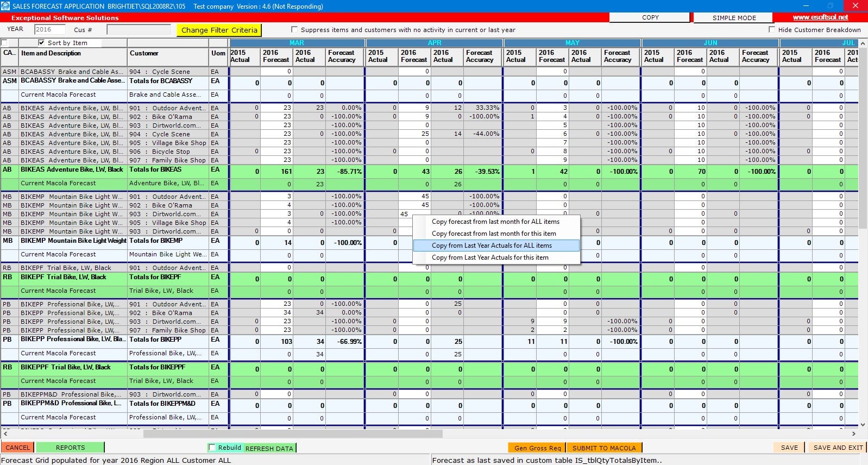Switch to SIMPLE MODE
The image size is (868, 465).
(734, 17)
